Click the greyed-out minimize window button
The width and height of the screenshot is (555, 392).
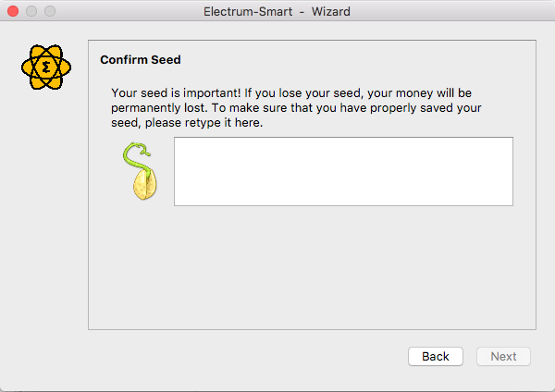click(31, 11)
